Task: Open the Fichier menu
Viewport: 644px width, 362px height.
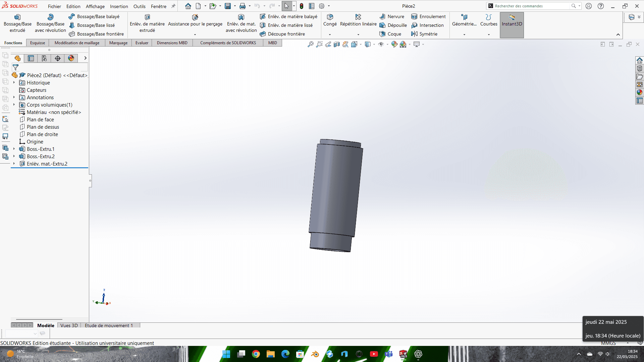Action: 54,6
